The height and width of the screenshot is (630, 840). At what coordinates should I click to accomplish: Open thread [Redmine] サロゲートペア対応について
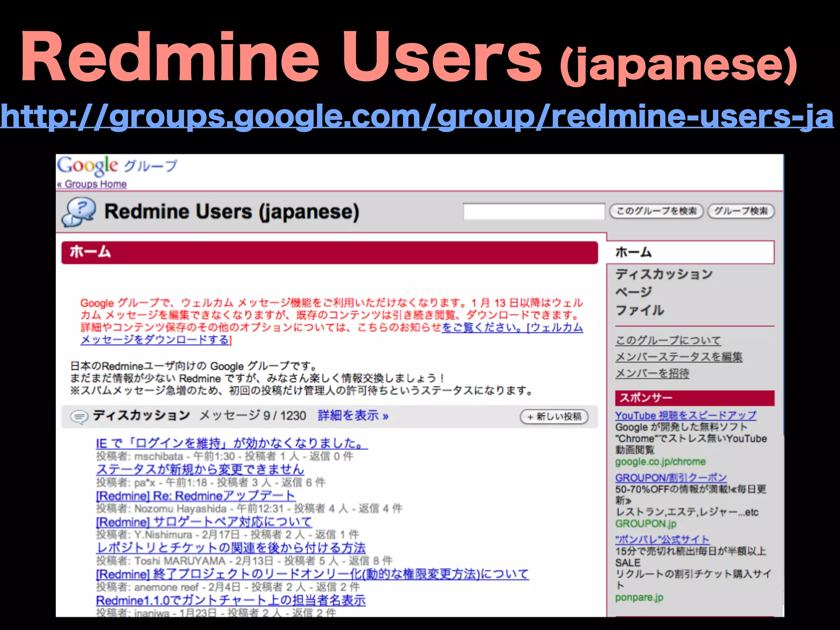click(204, 522)
